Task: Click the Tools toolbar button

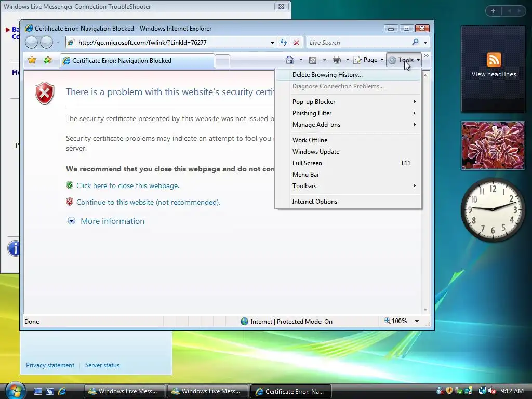Action: 404,60
